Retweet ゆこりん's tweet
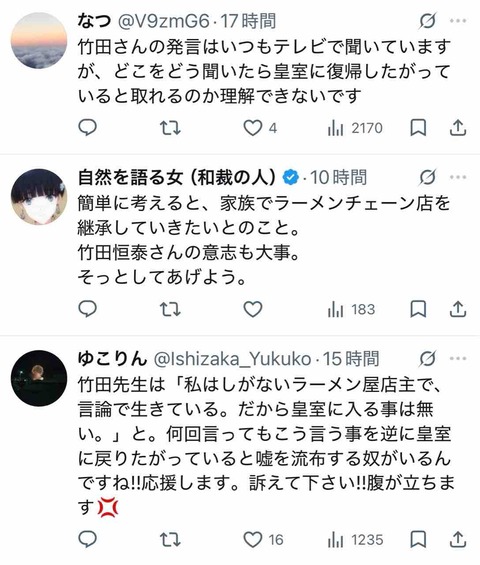This screenshot has width=480, height=565. pyautogui.click(x=170, y=540)
